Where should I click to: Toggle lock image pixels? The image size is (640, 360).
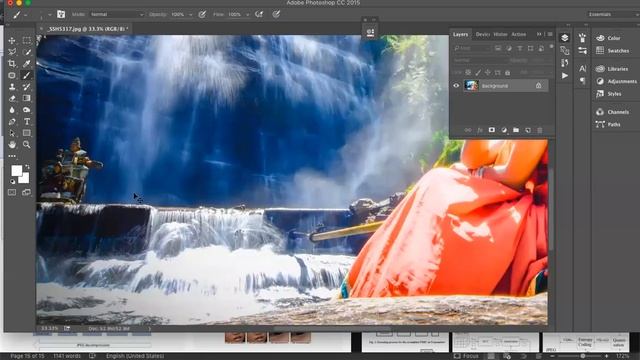coord(478,72)
